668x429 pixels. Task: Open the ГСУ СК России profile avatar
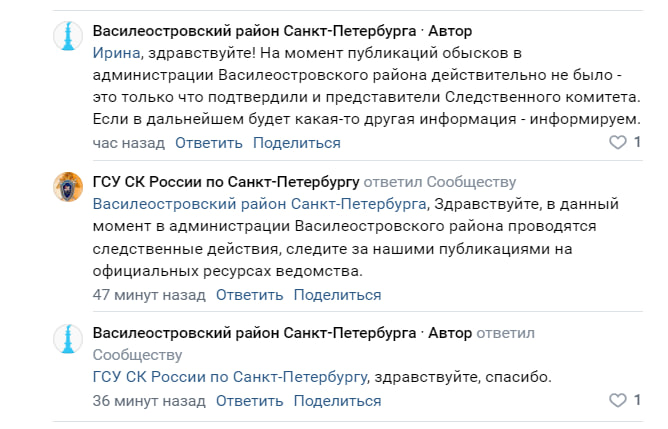point(68,187)
